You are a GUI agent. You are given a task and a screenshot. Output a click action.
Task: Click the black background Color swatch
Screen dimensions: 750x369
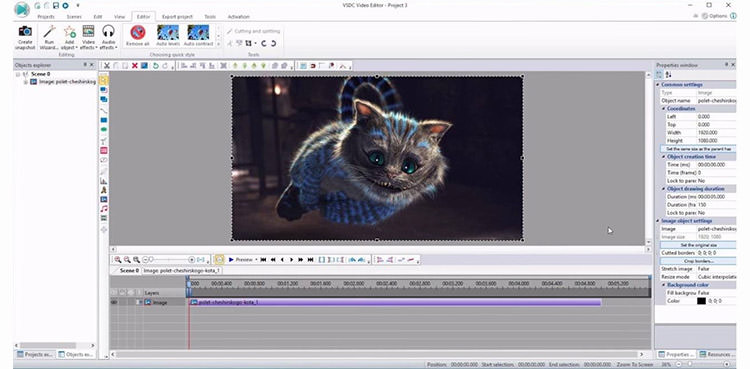[x=701, y=301]
